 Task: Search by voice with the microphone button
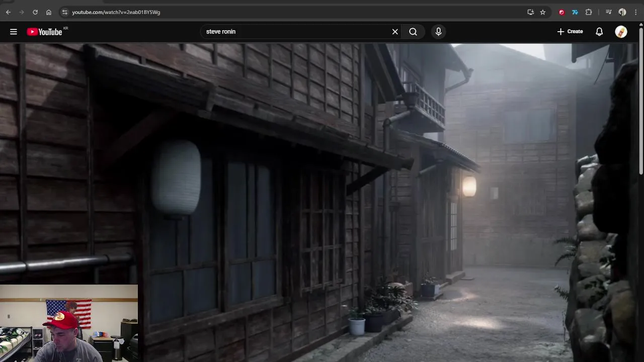(x=439, y=32)
